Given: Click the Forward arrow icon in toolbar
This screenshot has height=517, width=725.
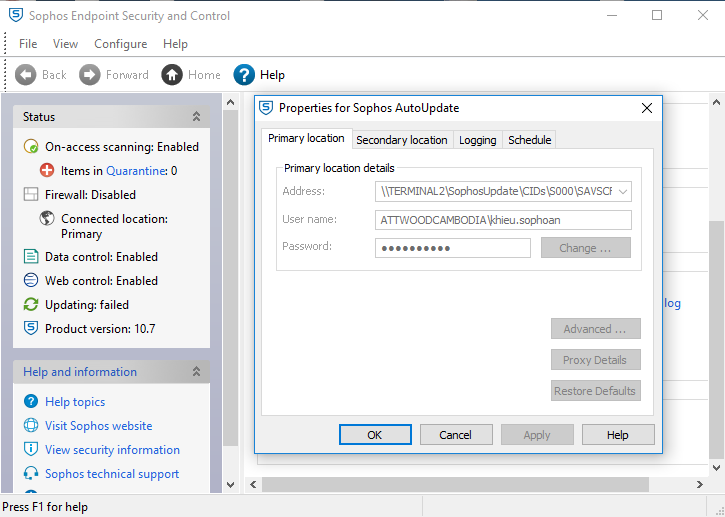Looking at the screenshot, I should click(89, 74).
